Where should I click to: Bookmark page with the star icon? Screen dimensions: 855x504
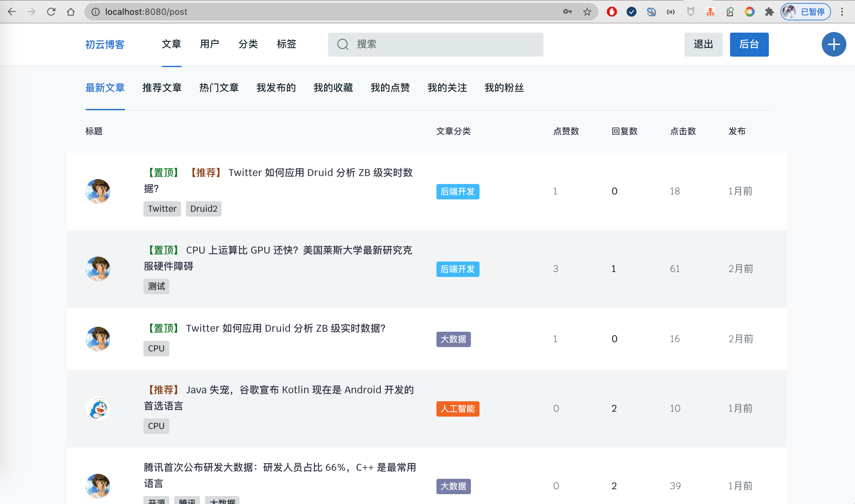click(x=587, y=12)
